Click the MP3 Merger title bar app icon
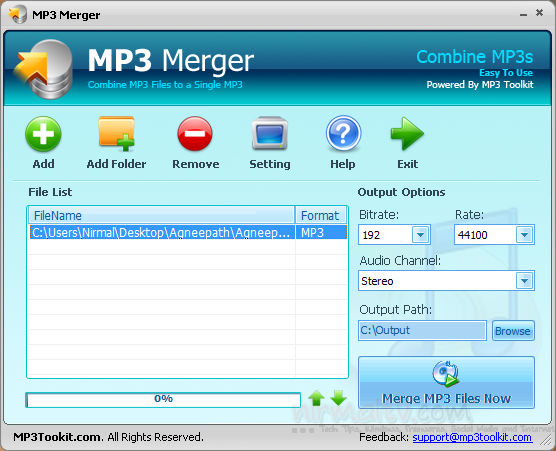Image resolution: width=556 pixels, height=451 pixels. pyautogui.click(x=18, y=15)
